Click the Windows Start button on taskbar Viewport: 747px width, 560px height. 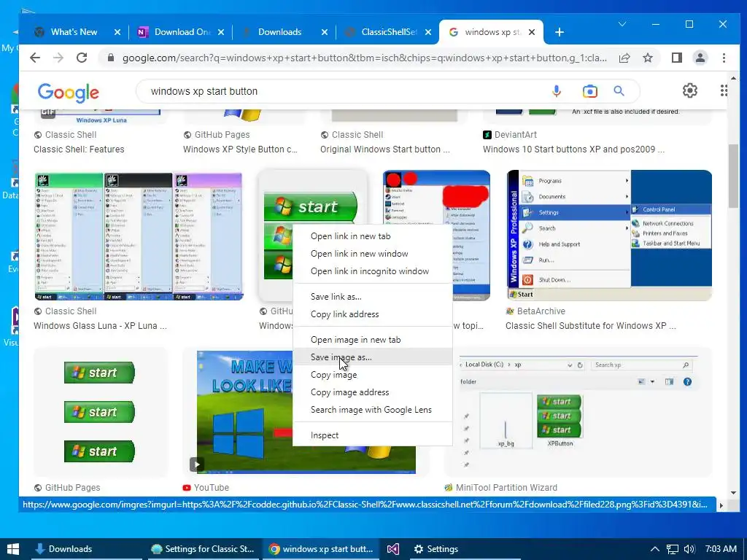pyautogui.click(x=13, y=549)
